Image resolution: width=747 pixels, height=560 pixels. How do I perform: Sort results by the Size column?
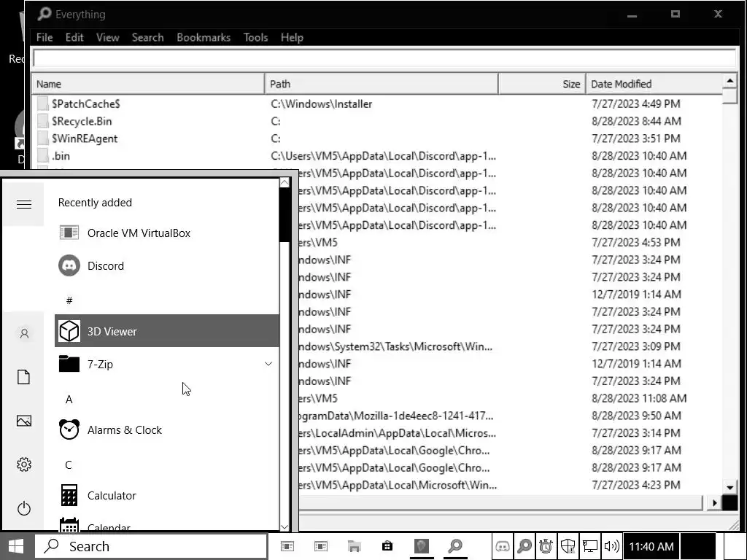coord(542,84)
